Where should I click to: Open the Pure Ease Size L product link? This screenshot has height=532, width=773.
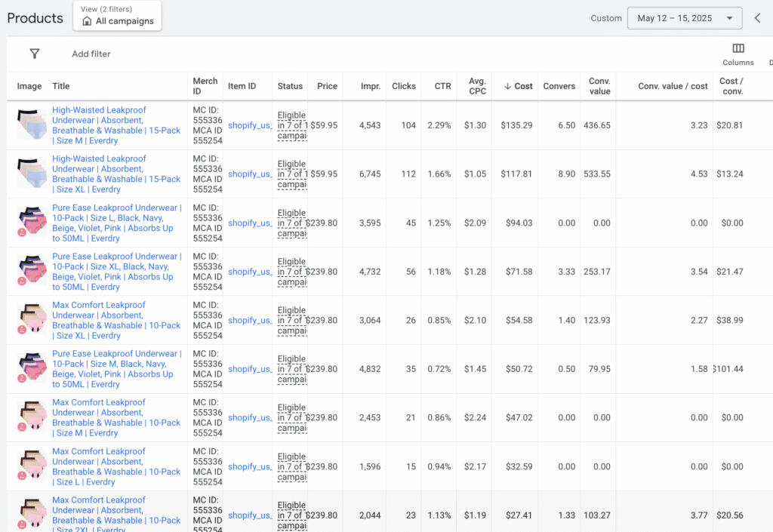pyautogui.click(x=117, y=223)
